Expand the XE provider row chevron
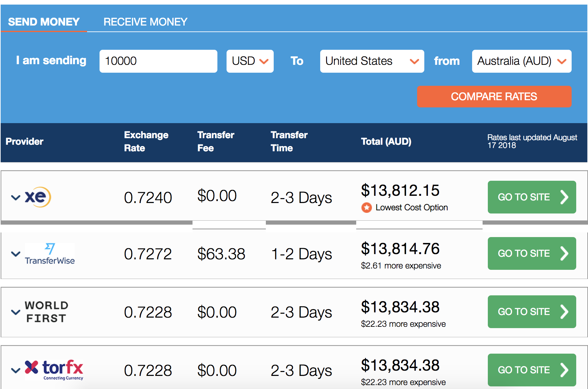 point(16,197)
